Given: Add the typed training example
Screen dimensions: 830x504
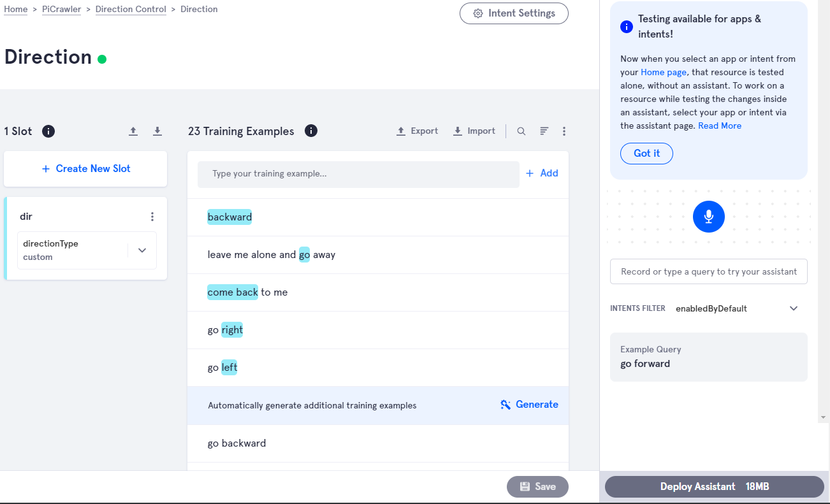Looking at the screenshot, I should 542,173.
